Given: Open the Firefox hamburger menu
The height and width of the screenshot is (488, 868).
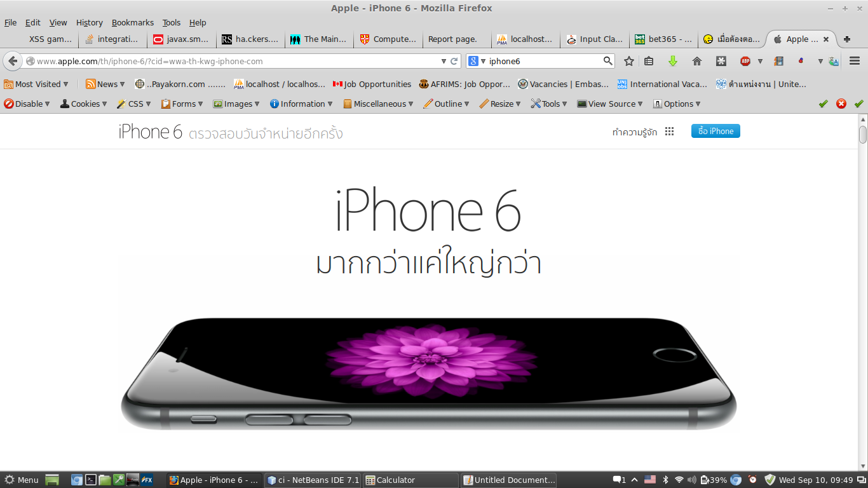Looking at the screenshot, I should coord(855,61).
